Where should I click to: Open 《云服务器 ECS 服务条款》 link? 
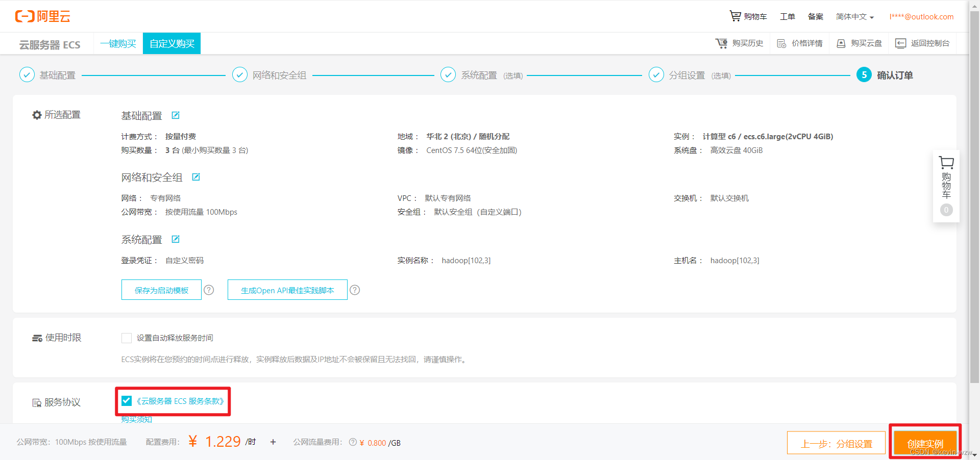pos(180,401)
